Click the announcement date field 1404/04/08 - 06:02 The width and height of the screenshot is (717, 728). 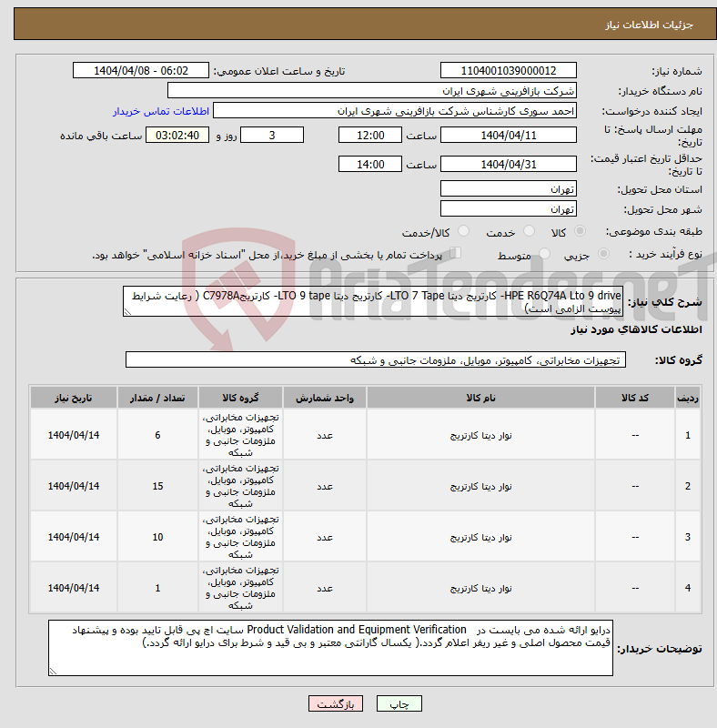point(141,71)
